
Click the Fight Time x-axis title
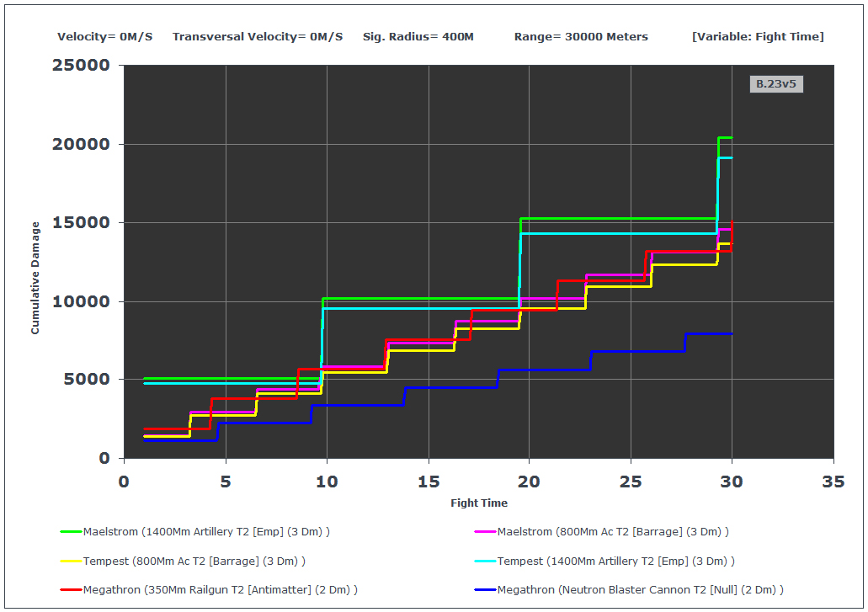pyautogui.click(x=479, y=503)
